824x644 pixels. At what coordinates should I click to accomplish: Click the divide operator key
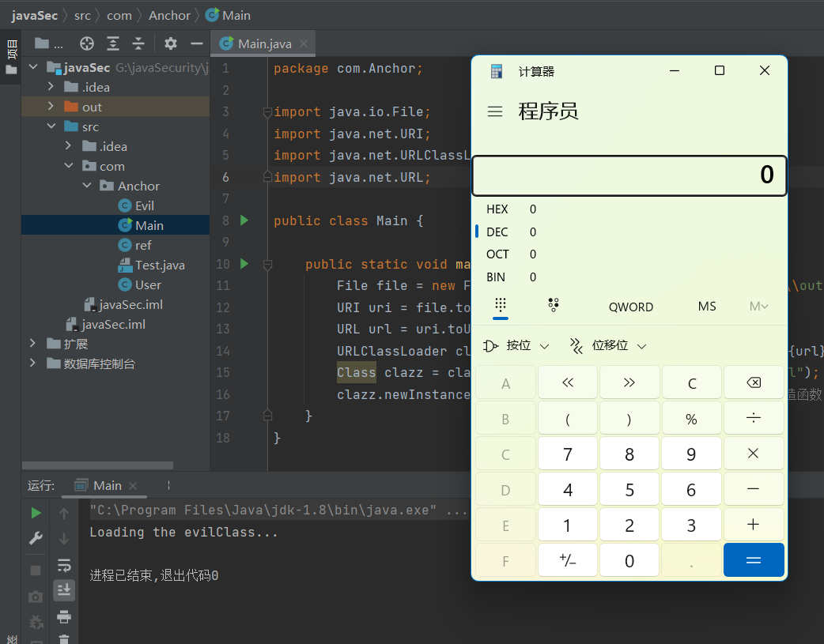pos(754,418)
